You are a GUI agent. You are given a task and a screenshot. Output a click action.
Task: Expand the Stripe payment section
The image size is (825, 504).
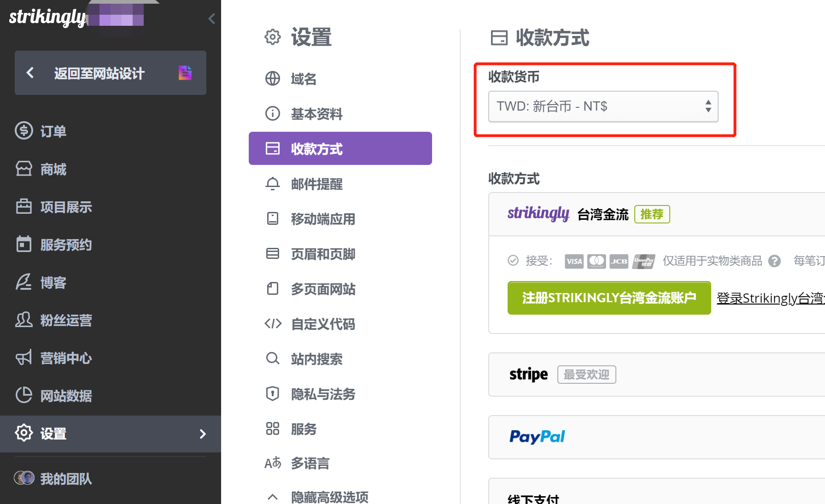[x=656, y=375]
